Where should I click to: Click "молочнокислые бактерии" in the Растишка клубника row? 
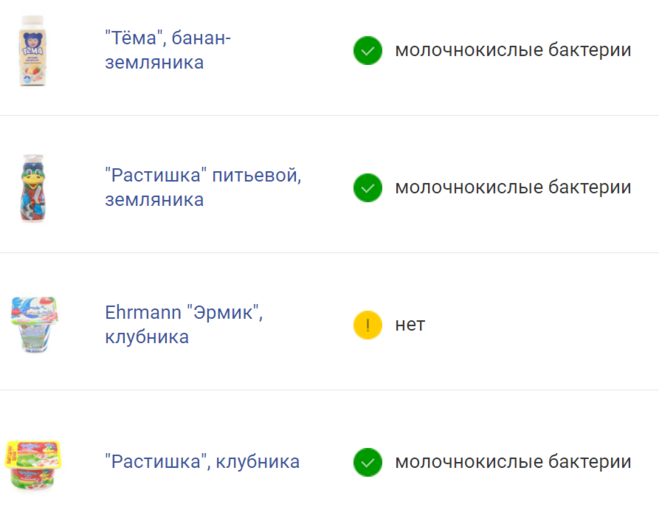click(513, 462)
